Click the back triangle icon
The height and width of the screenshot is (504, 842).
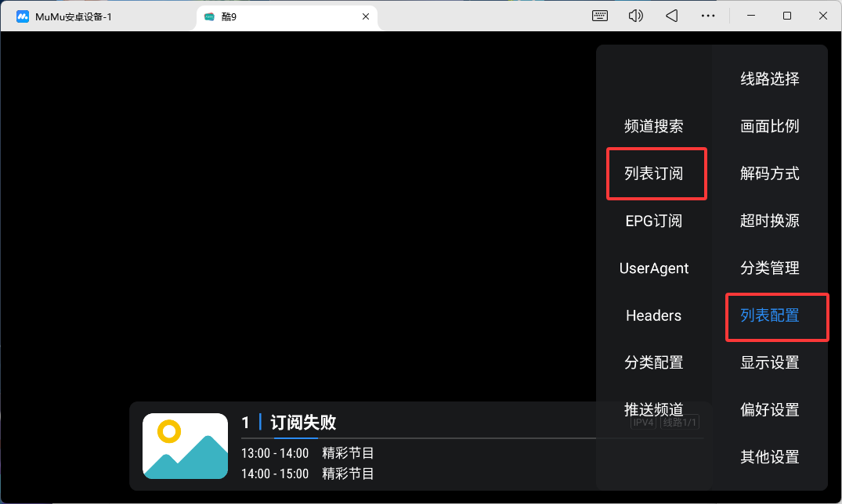tap(672, 16)
